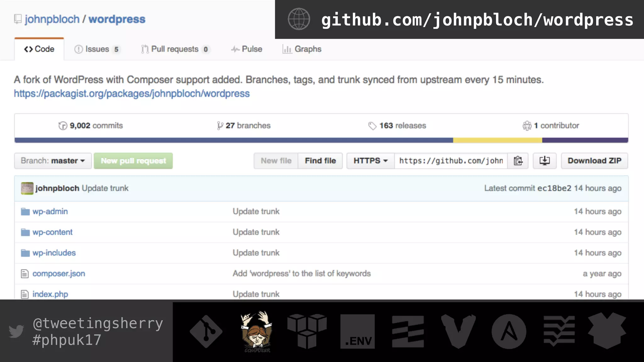Click Update trunk message in wp-admin row
This screenshot has width=644, height=362.
coord(256,211)
